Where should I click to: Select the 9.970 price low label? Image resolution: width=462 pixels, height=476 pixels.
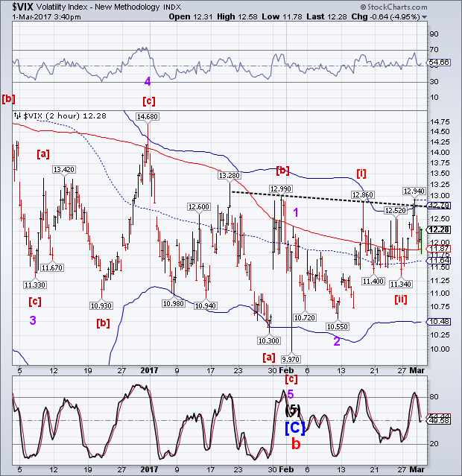tap(291, 360)
